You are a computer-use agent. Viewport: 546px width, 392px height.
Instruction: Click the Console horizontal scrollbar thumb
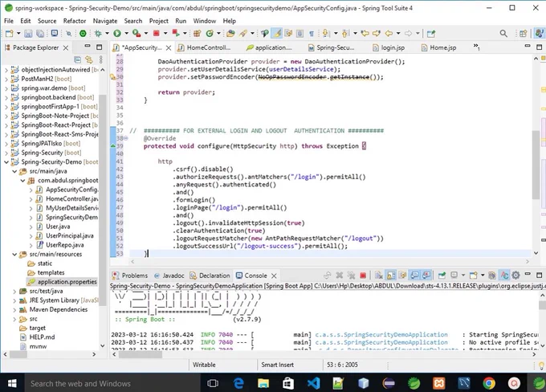click(141, 355)
